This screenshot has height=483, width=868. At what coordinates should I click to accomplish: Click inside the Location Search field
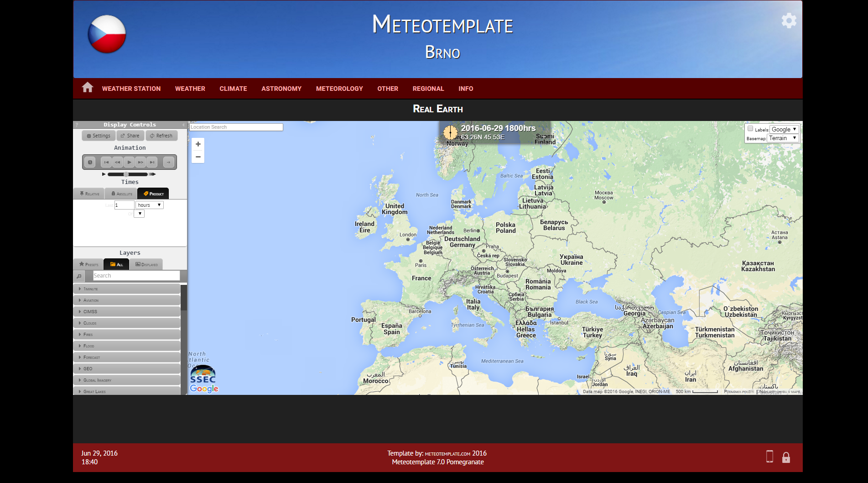(236, 127)
